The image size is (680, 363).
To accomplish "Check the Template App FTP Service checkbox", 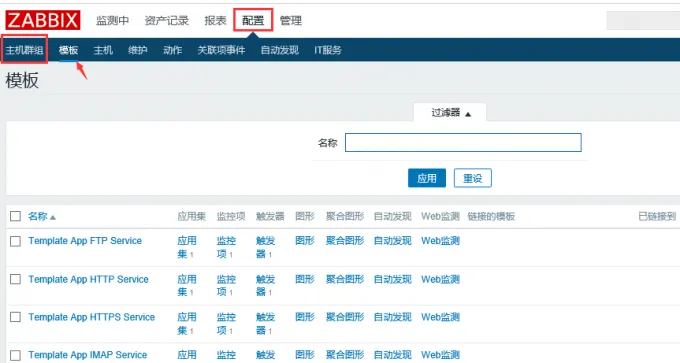I will click(15, 241).
